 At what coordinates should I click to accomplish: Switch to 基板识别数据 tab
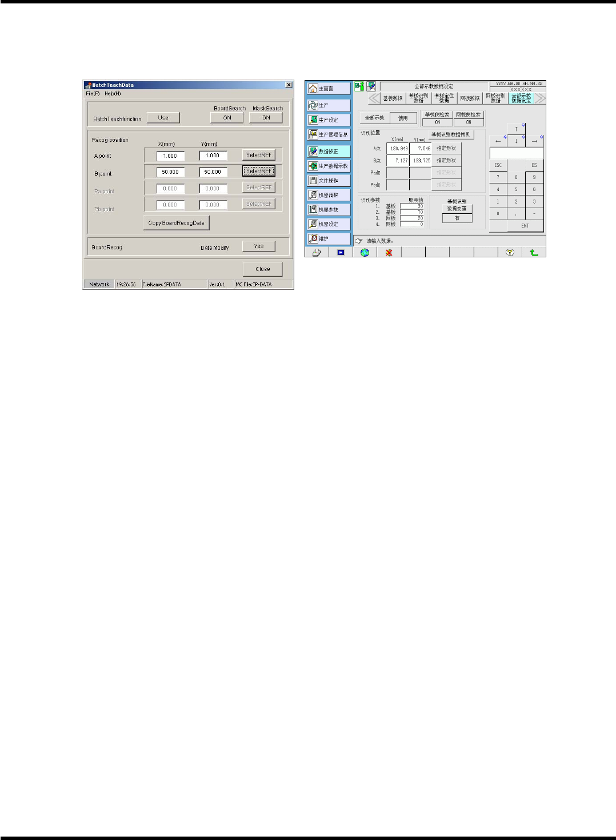coord(418,98)
